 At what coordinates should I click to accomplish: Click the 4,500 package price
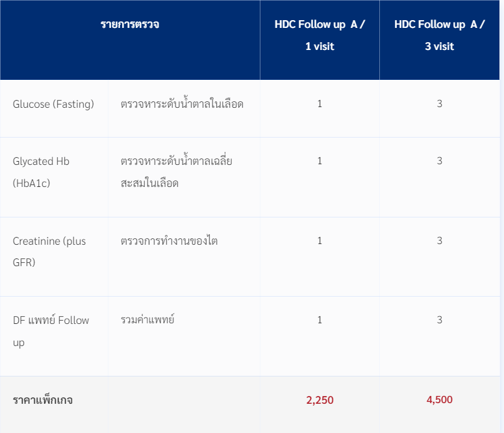point(440,400)
